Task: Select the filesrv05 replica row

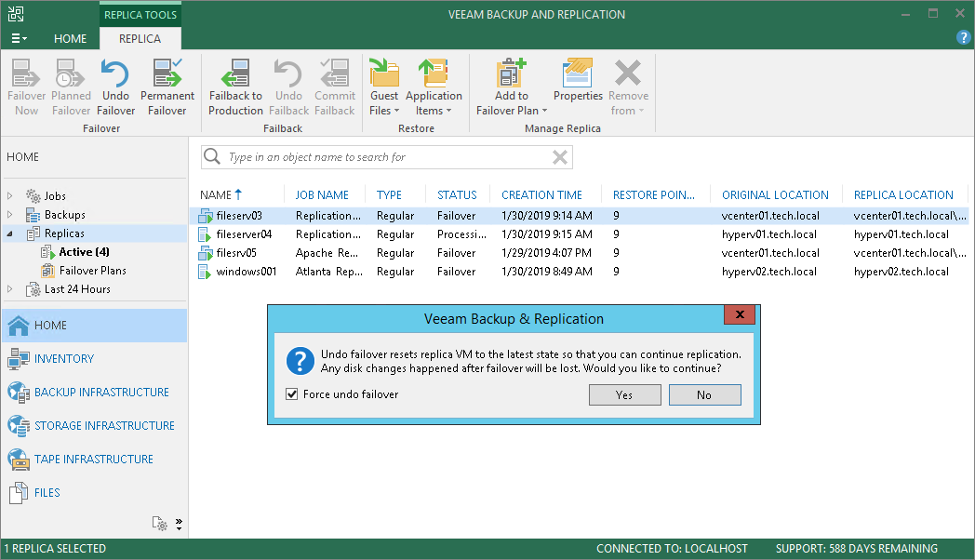Action: click(x=579, y=253)
